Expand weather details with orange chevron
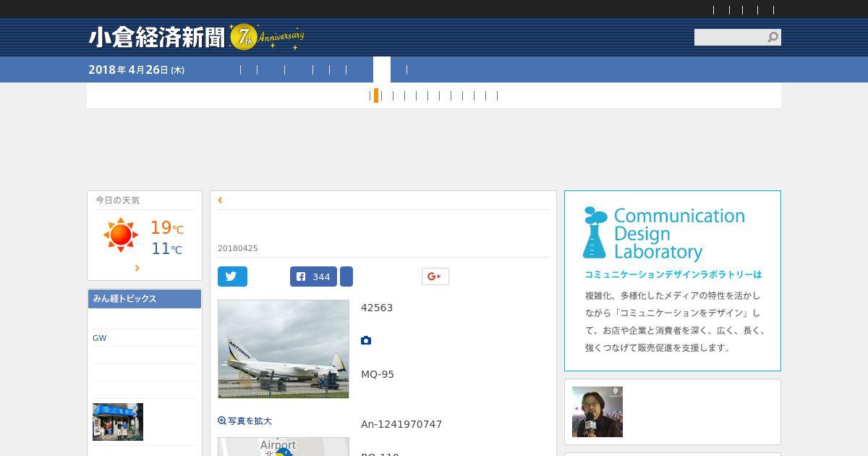Screen dimensions: 868x456 tap(137, 268)
